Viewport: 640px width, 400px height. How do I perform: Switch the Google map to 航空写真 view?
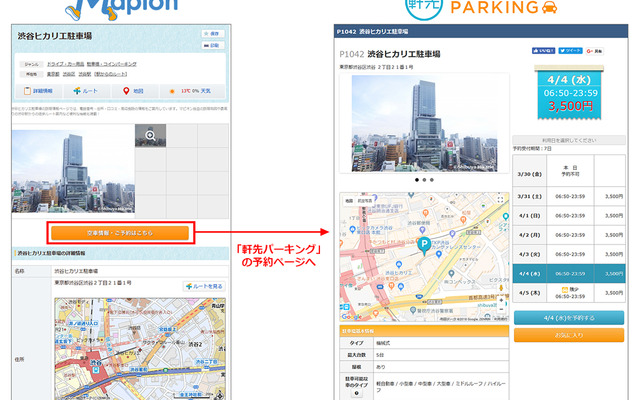pyautogui.click(x=365, y=201)
